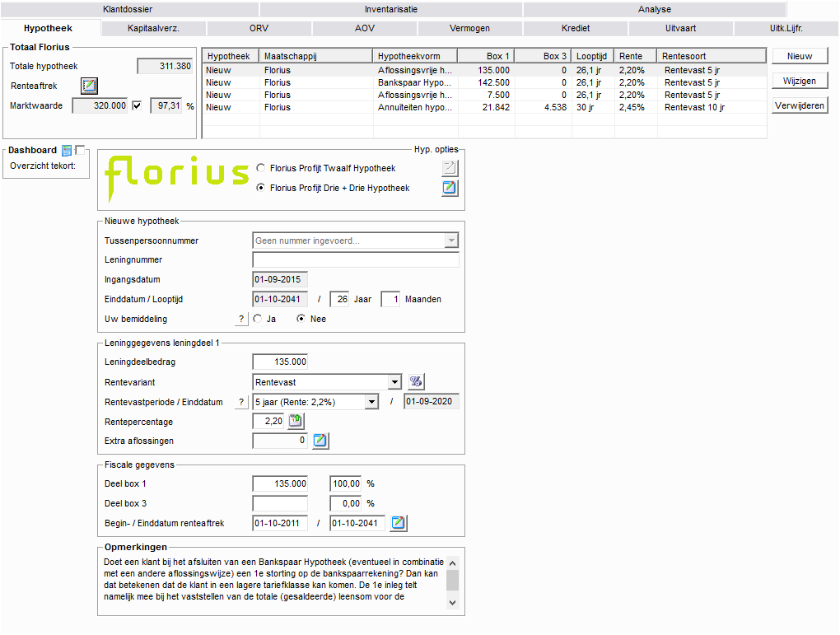Click the Leningdeelbedrag field
The height and width of the screenshot is (635, 840).
(280, 362)
